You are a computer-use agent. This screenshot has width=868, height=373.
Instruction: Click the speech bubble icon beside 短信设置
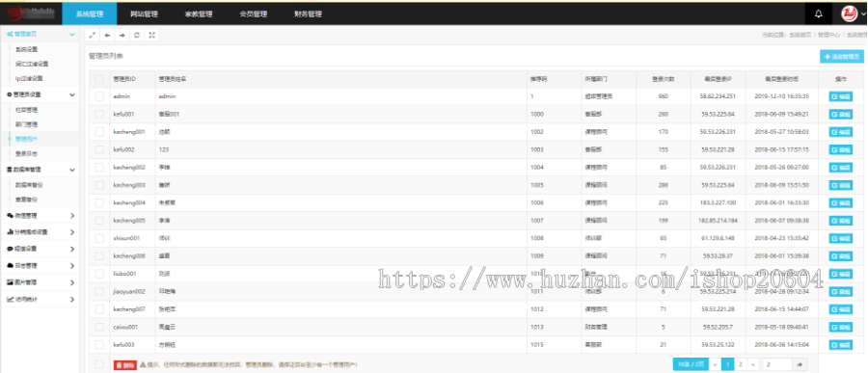click(10, 249)
